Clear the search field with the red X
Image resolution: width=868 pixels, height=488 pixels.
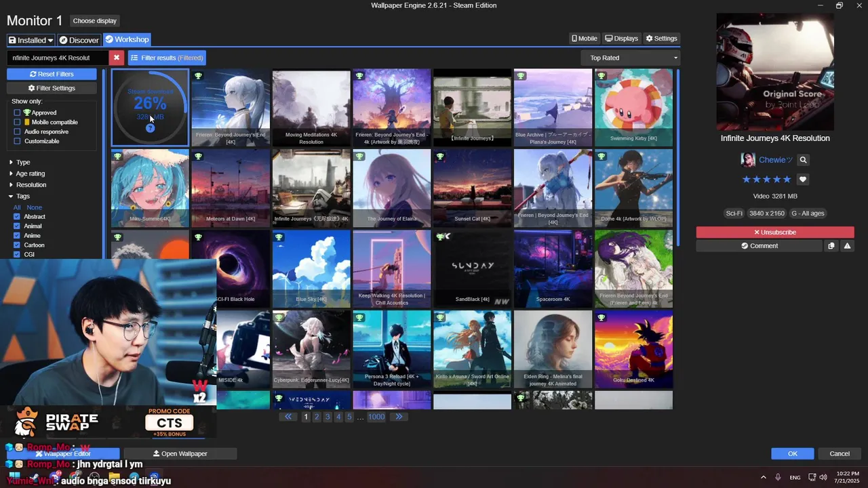pyautogui.click(x=117, y=58)
